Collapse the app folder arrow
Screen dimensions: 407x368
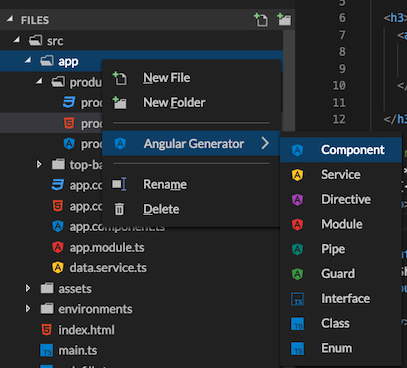(x=28, y=61)
